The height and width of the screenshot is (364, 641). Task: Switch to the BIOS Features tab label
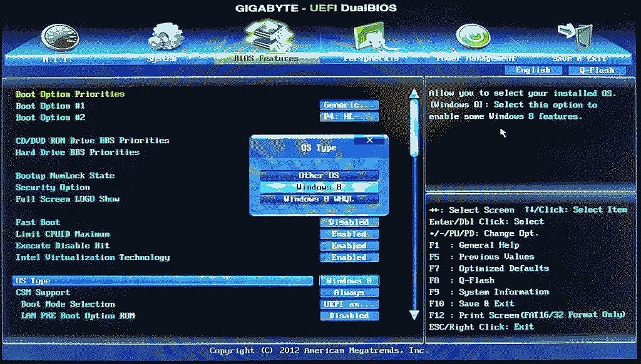[267, 58]
